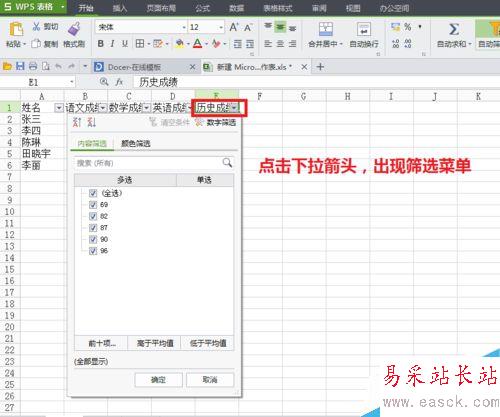This screenshot has height=417, width=500.
Task: Add a new document tab with plus
Action: tap(320, 67)
